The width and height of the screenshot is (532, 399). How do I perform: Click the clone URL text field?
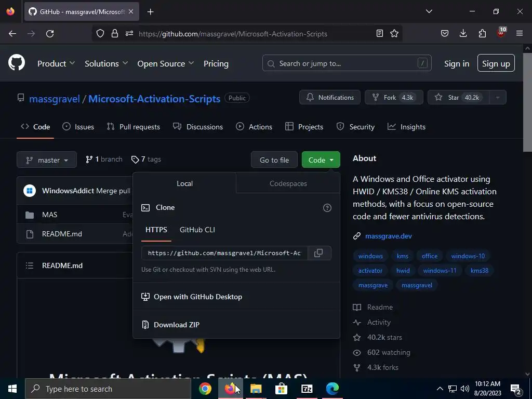coord(224,253)
